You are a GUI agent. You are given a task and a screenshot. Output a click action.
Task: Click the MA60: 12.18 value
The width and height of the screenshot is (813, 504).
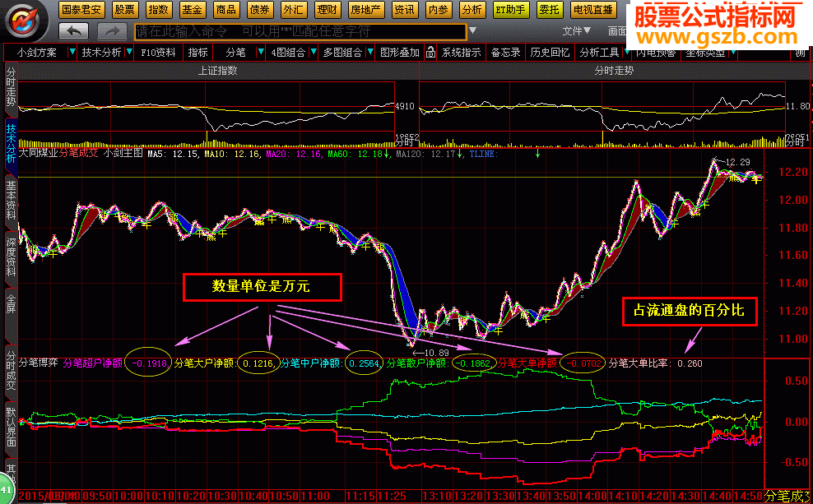pos(357,154)
